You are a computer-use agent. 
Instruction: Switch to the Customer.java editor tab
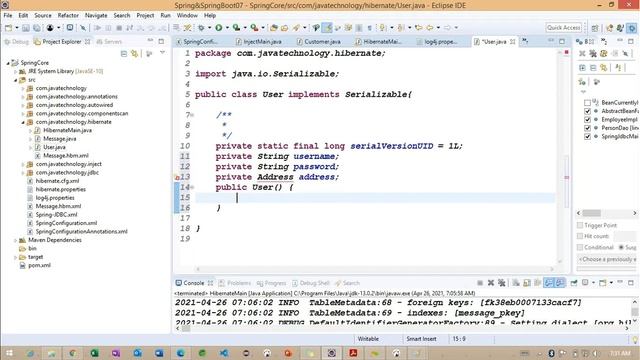318,42
